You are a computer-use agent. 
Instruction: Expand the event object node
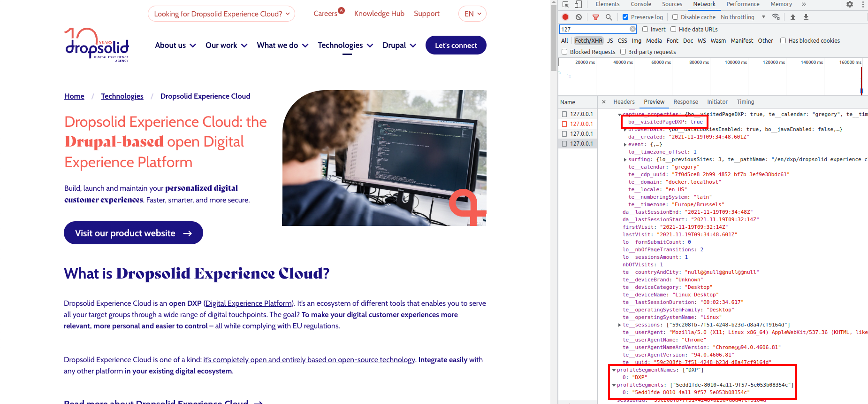pyautogui.click(x=625, y=145)
